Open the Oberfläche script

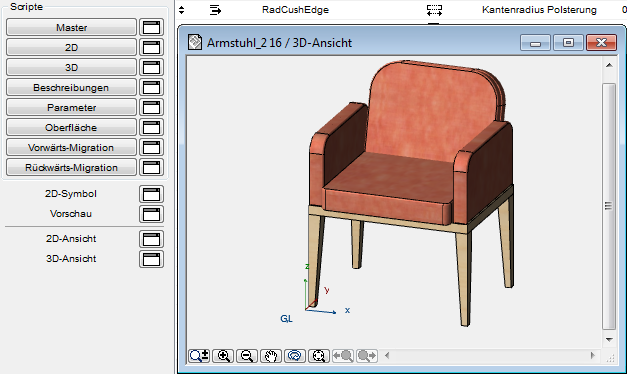72,127
